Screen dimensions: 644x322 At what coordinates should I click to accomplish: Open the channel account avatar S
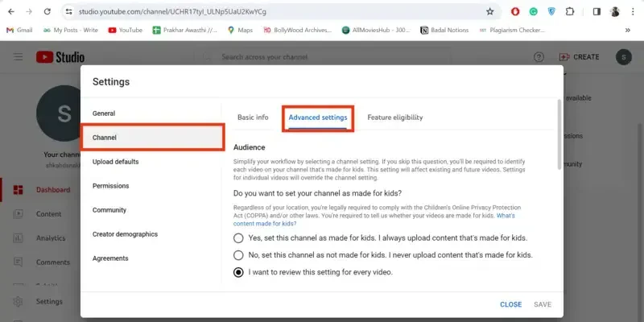tap(623, 57)
